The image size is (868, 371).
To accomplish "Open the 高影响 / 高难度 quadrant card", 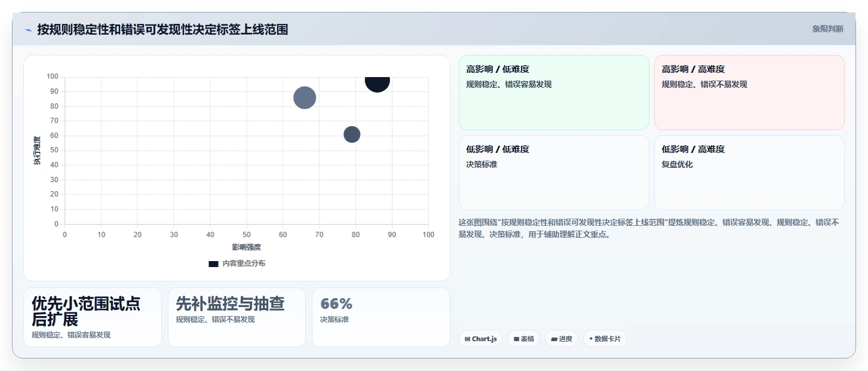I will pyautogui.click(x=749, y=93).
